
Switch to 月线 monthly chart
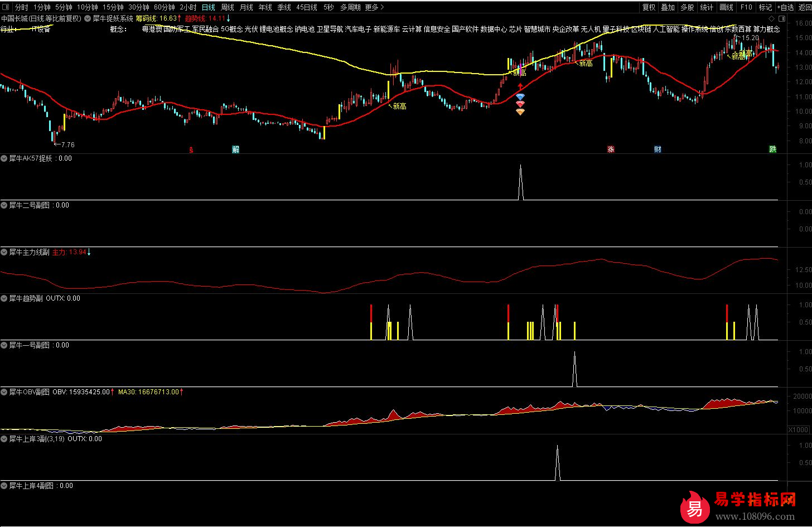(x=246, y=7)
